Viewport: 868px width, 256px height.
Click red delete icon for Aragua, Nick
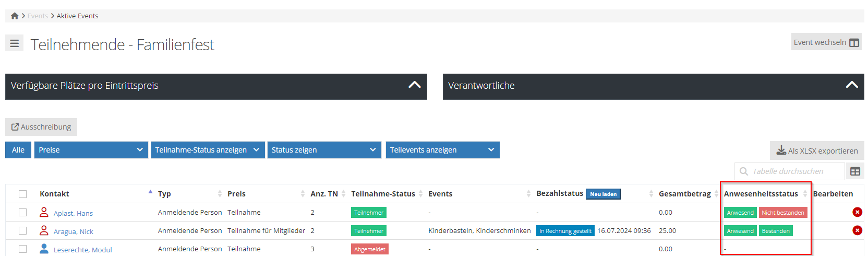(857, 230)
